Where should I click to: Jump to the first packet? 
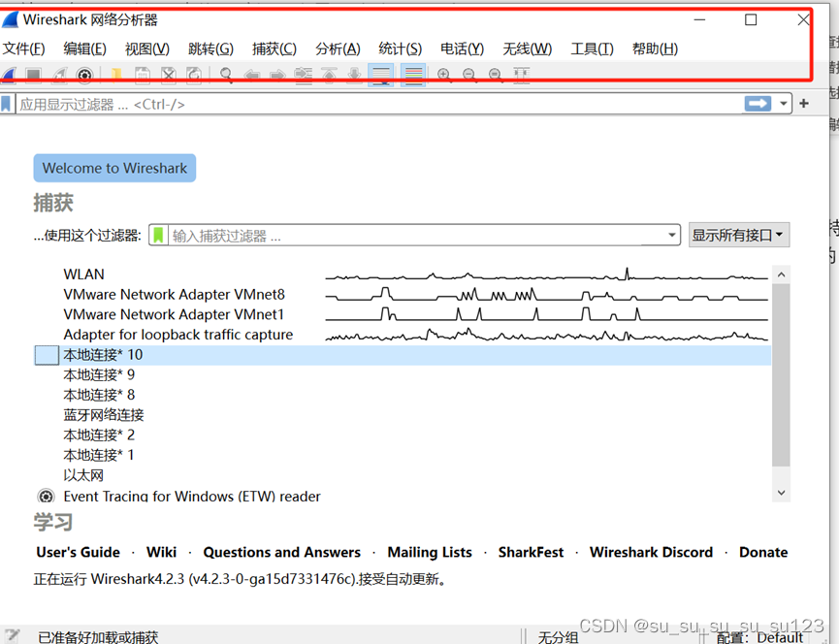(329, 75)
